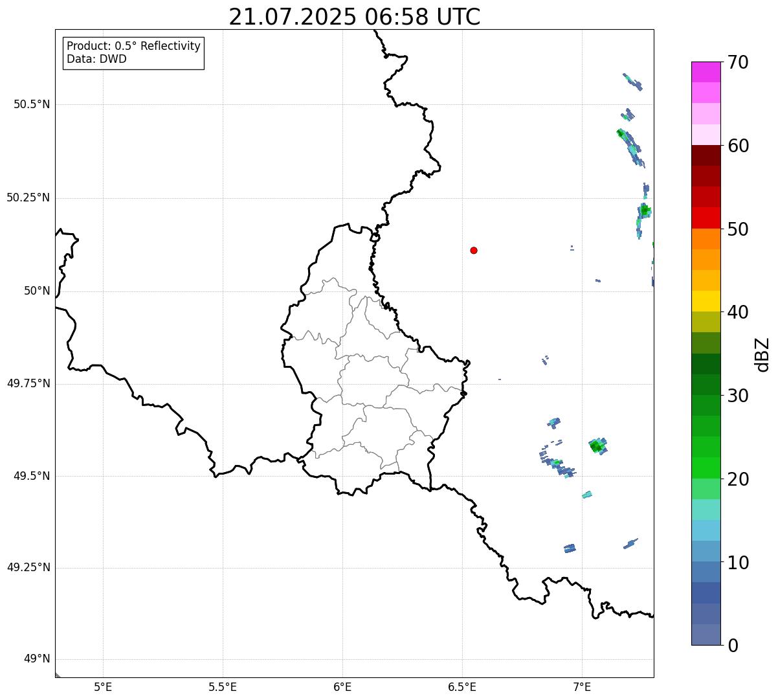Click the 49.25°N latitude label
Viewport: 778px width, 700px height.
pos(28,568)
